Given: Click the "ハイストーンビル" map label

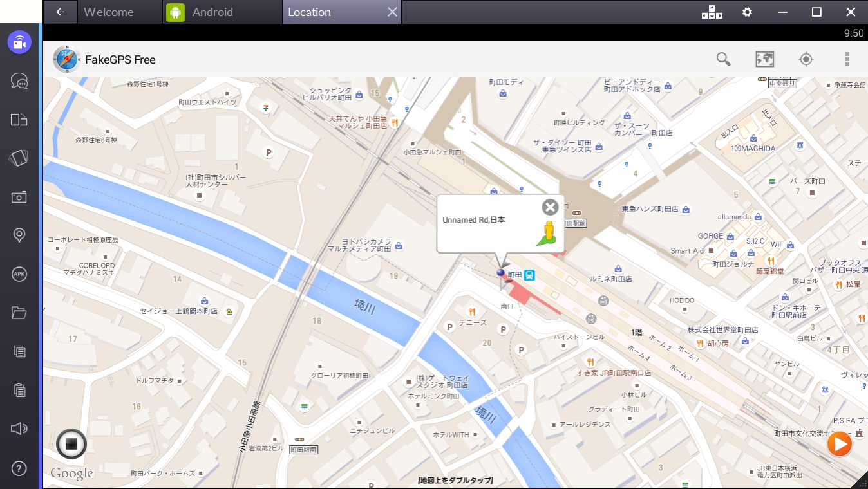Looking at the screenshot, I should point(580,337).
